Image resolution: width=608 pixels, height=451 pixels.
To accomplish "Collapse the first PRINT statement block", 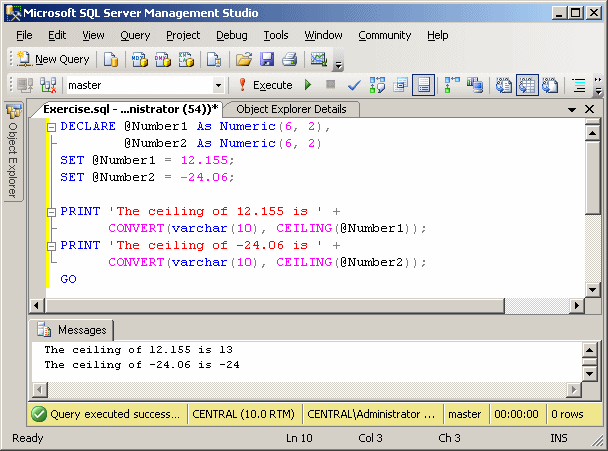I will 52,212.
